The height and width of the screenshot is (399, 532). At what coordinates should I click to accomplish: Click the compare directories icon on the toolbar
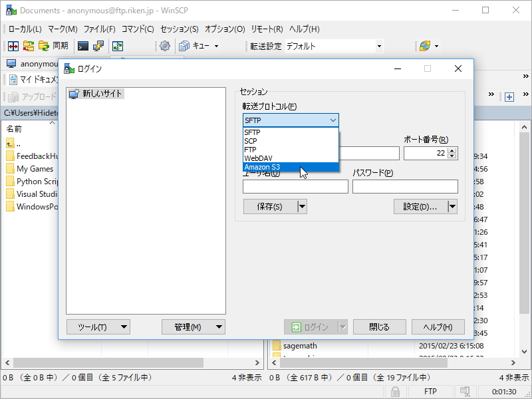13,46
